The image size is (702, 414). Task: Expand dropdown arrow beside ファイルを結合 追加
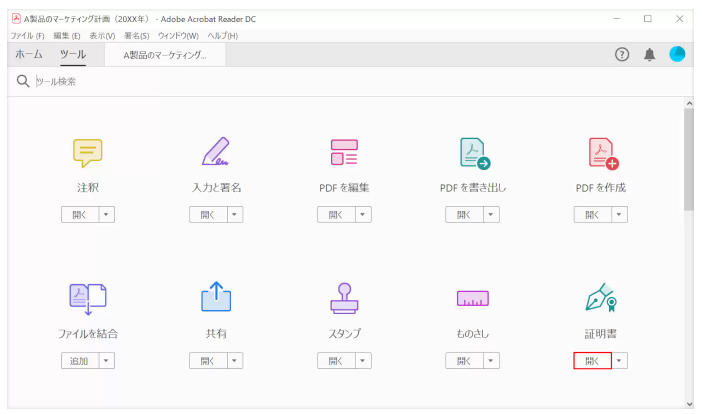pyautogui.click(x=107, y=361)
